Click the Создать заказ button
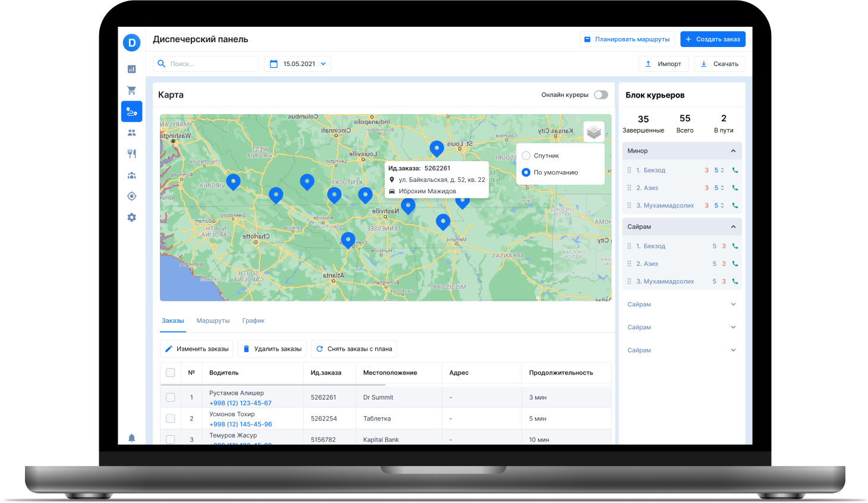 (x=713, y=39)
